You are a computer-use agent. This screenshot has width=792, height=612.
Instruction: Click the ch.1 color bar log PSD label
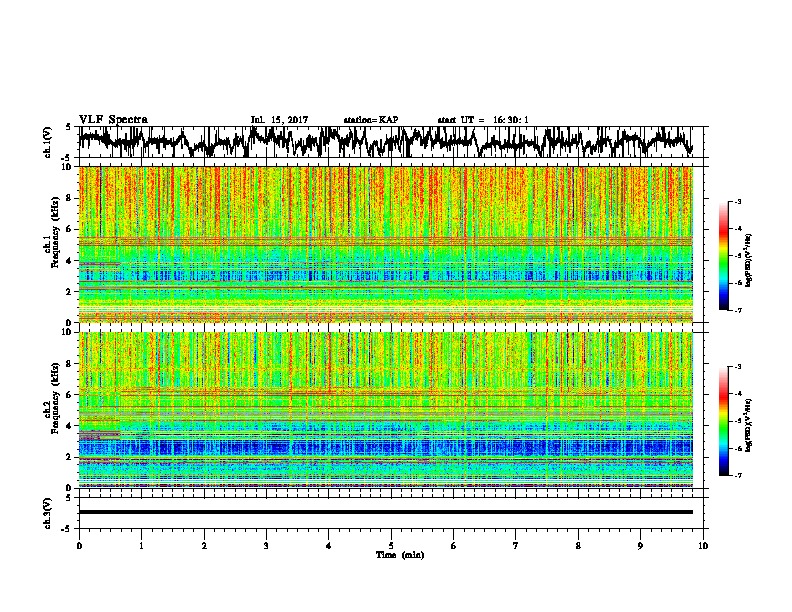coord(748,260)
